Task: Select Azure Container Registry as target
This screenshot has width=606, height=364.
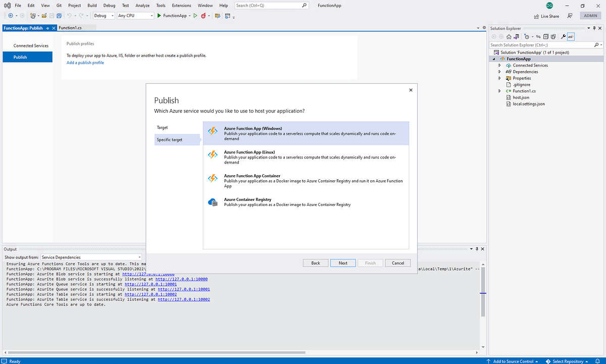Action: click(305, 202)
